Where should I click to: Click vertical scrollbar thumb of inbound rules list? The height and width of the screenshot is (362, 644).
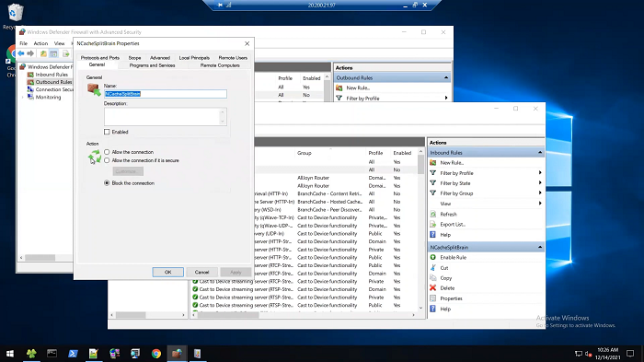pyautogui.click(x=420, y=165)
